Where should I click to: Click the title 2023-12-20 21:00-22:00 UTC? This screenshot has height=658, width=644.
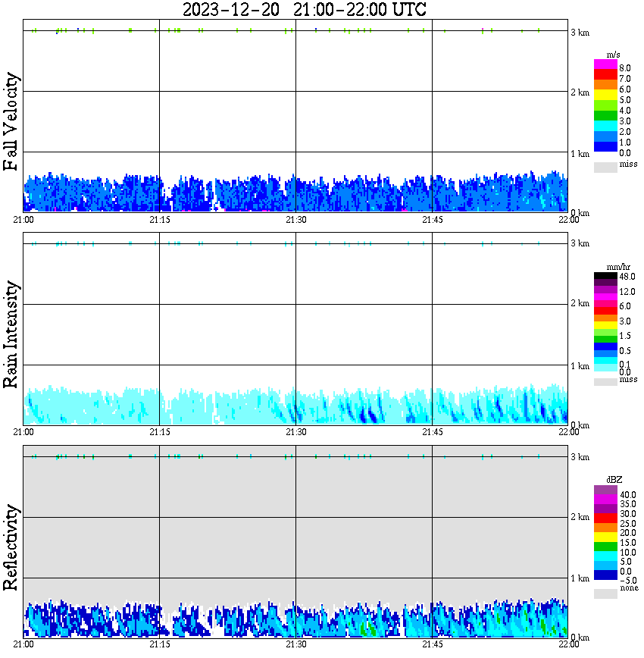pos(305,10)
